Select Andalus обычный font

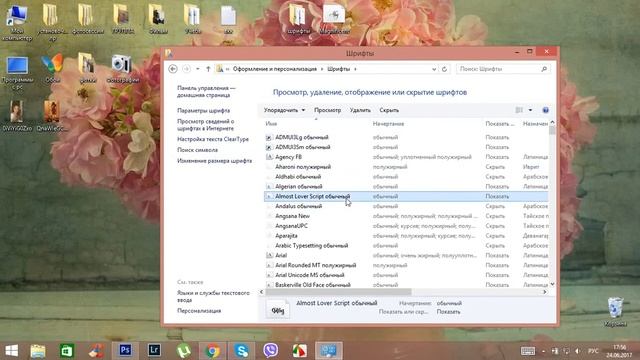pyautogui.click(x=406, y=206)
